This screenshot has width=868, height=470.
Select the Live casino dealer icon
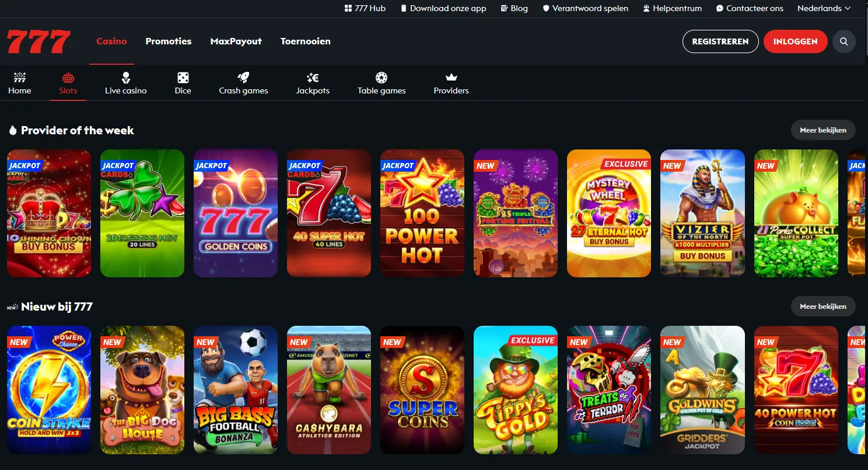click(x=126, y=78)
